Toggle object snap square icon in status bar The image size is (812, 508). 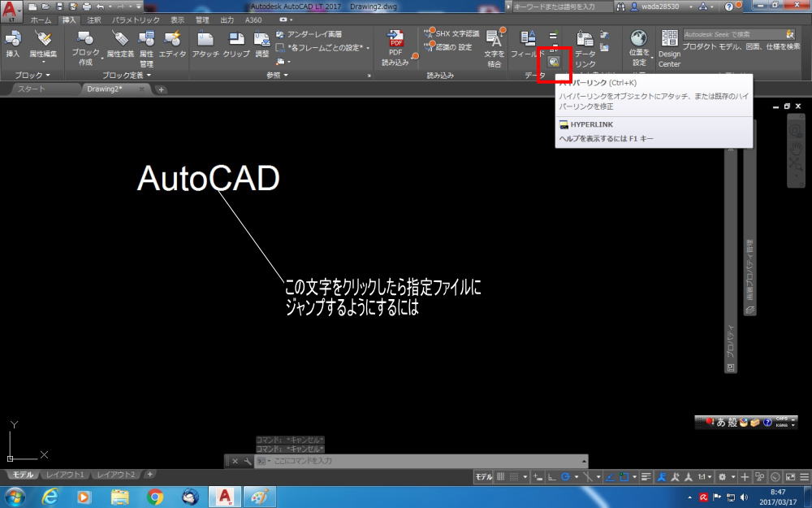pyautogui.click(x=624, y=477)
